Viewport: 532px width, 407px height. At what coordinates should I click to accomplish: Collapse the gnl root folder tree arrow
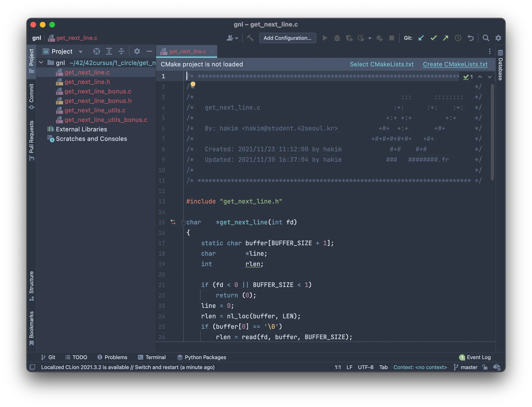(x=41, y=63)
